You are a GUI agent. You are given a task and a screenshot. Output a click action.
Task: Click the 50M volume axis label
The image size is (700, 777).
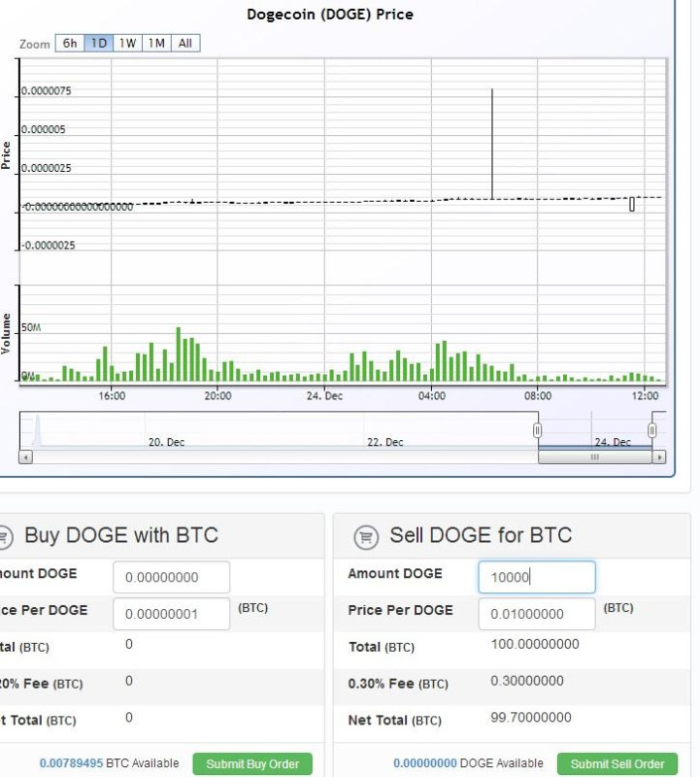31,327
